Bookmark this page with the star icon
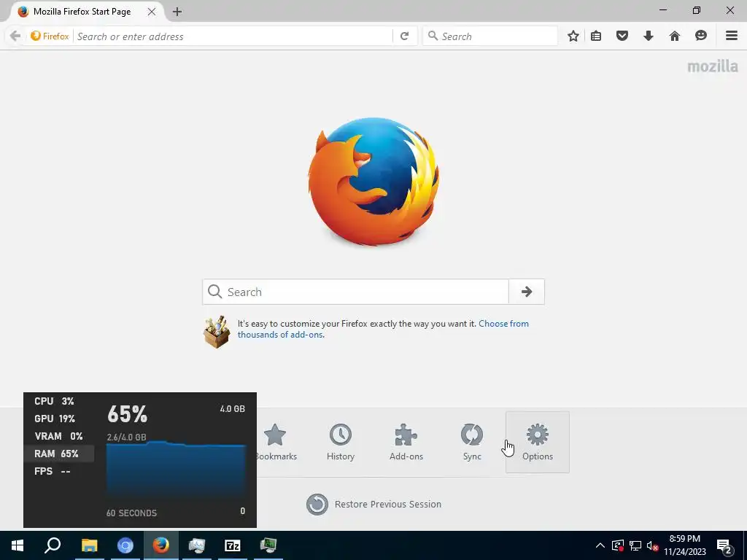 coord(573,36)
